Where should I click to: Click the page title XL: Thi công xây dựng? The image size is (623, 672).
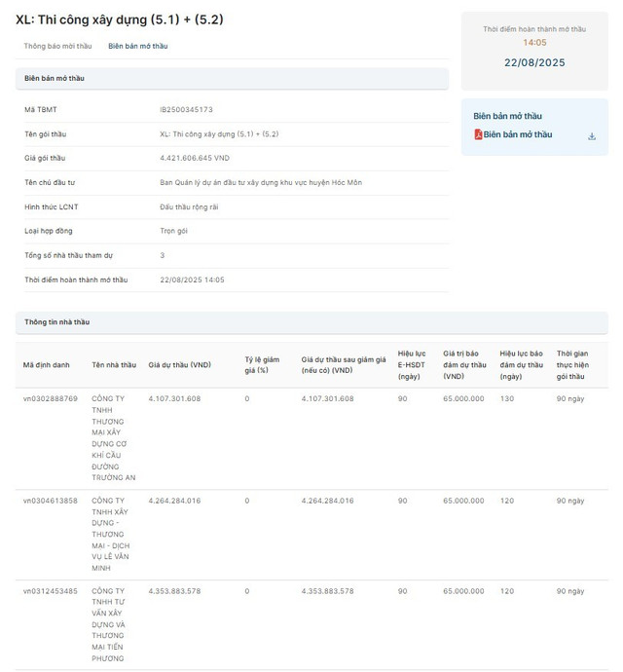[120, 19]
